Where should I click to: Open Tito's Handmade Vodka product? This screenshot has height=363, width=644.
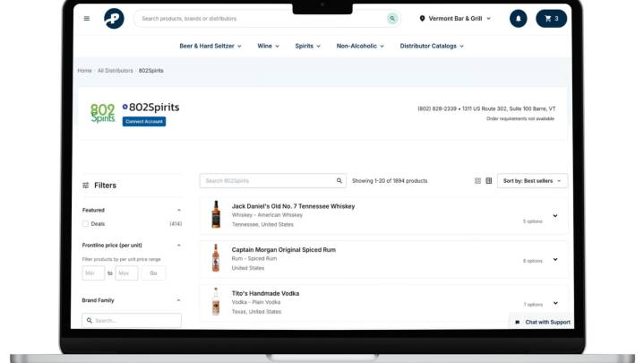(x=265, y=293)
